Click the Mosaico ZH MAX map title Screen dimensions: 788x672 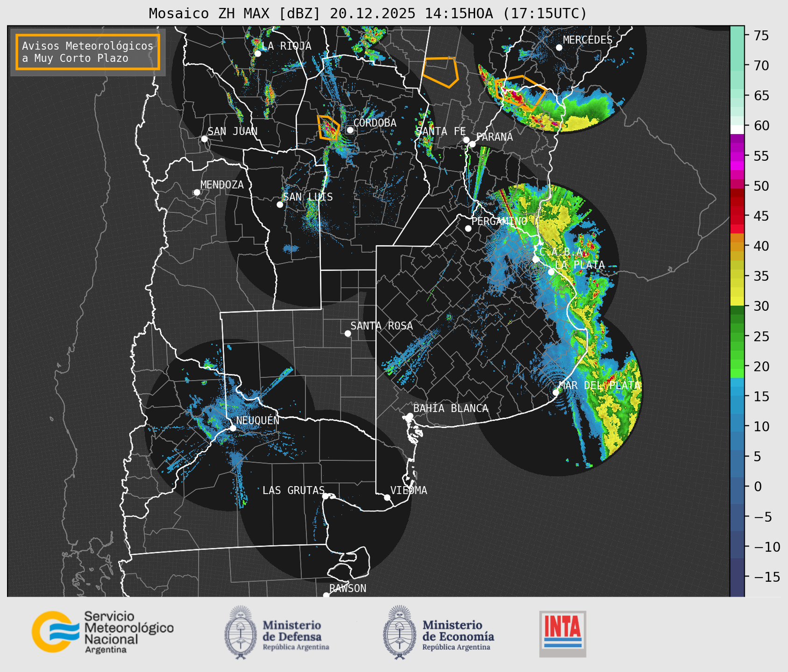368,14
